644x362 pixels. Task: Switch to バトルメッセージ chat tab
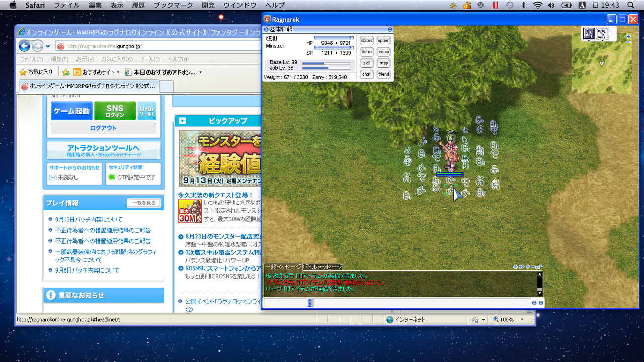pyautogui.click(x=323, y=267)
